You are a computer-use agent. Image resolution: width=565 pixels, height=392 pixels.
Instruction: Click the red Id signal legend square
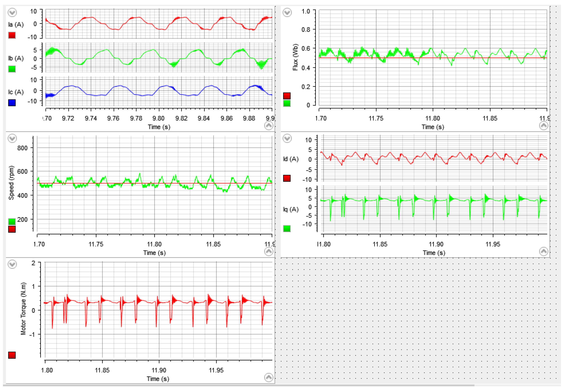[x=287, y=178]
